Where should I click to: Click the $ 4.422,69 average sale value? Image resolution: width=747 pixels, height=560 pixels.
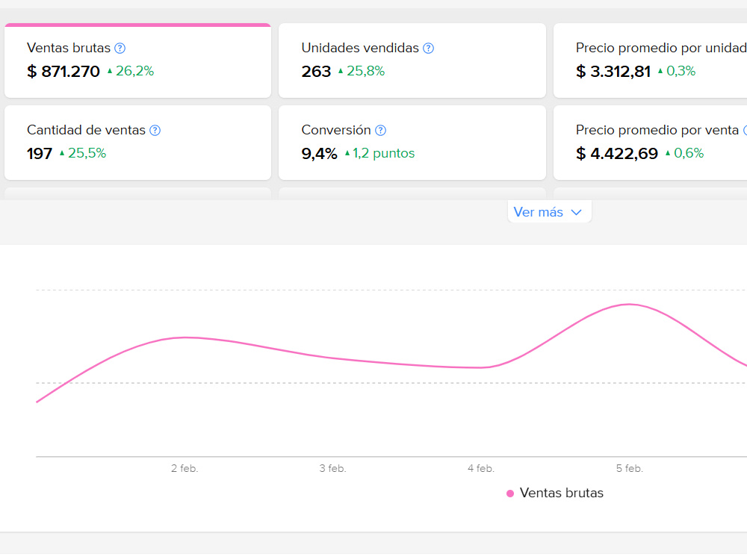[617, 153]
